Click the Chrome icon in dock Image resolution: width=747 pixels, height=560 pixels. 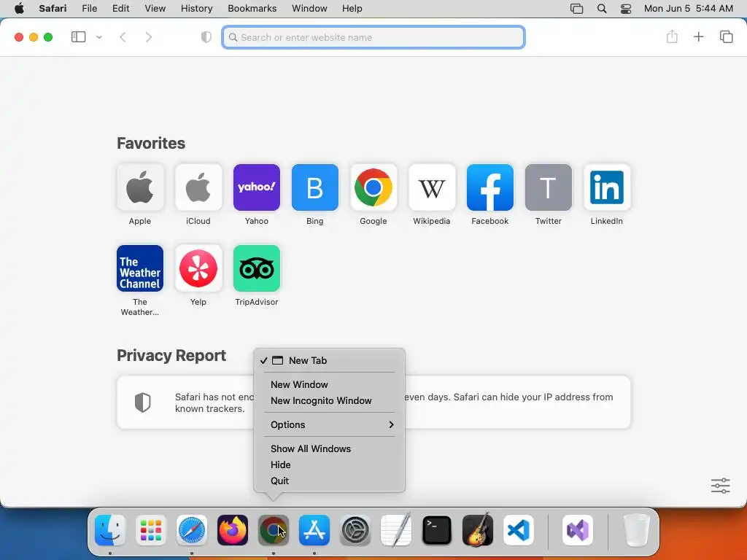point(274,530)
